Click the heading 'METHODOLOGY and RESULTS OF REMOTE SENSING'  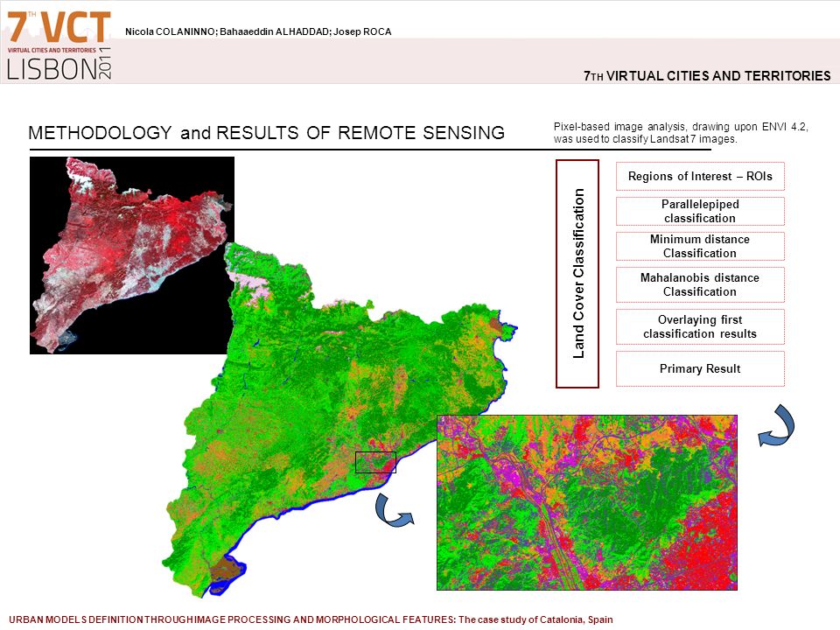266,133
